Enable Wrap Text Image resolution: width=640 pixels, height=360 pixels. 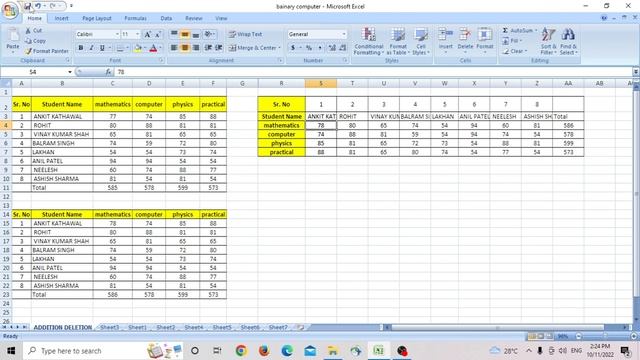coord(246,34)
